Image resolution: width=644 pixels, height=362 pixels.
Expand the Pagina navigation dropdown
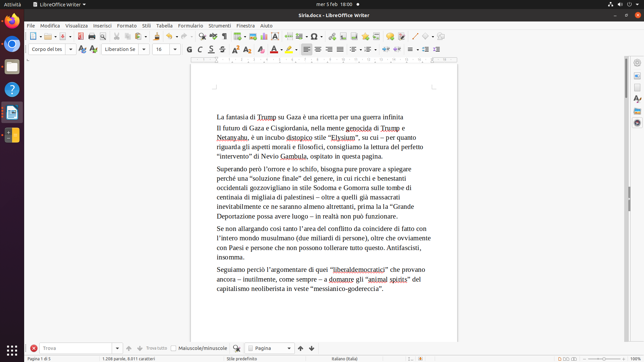[x=289, y=348]
